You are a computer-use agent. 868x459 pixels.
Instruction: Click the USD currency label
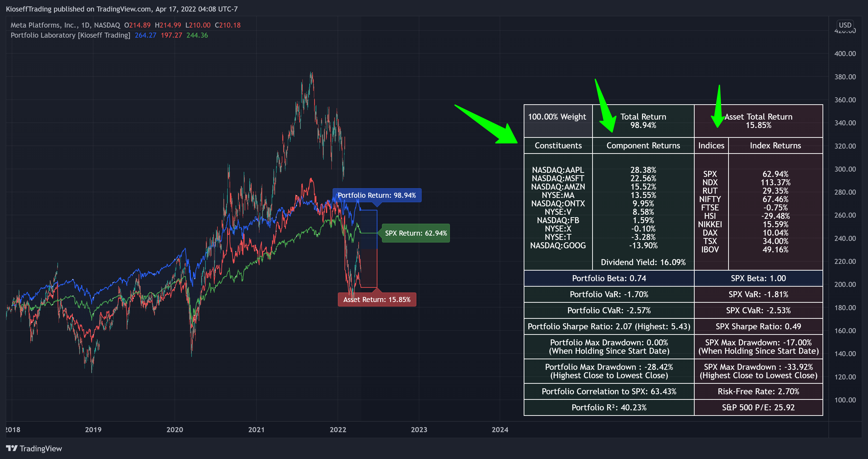click(845, 25)
